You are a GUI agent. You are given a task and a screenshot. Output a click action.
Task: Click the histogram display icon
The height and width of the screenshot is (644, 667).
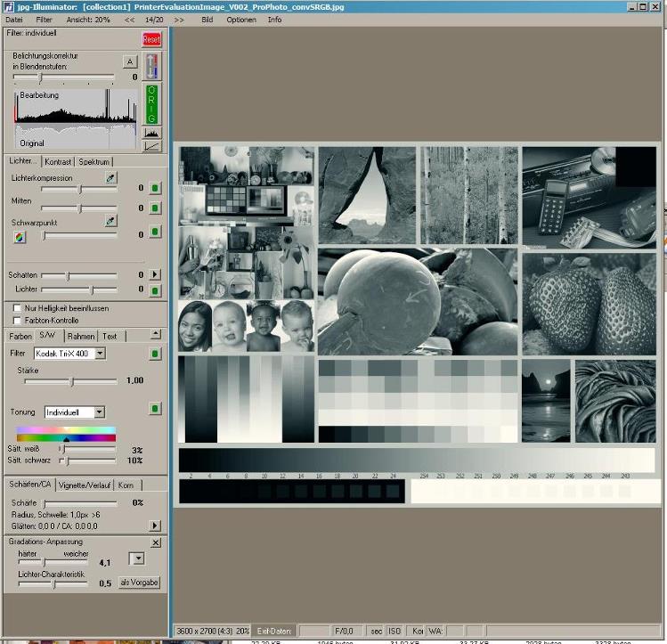[x=152, y=132]
